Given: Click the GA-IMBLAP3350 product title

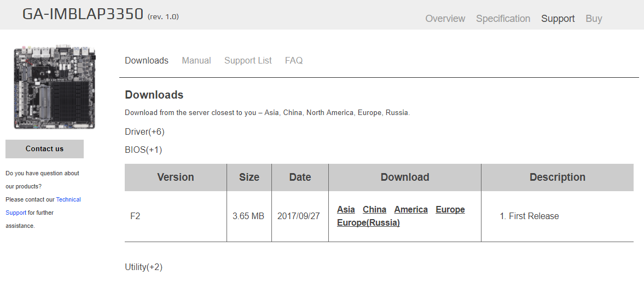Looking at the screenshot, I should click(83, 14).
